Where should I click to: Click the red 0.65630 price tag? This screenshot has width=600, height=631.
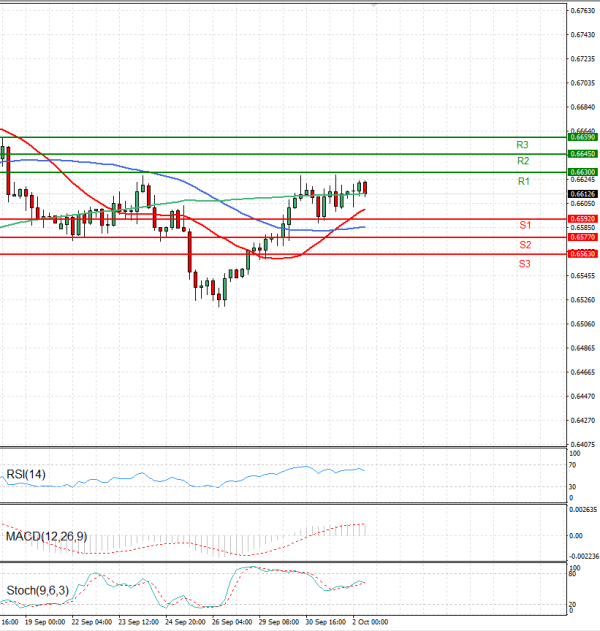tap(583, 254)
